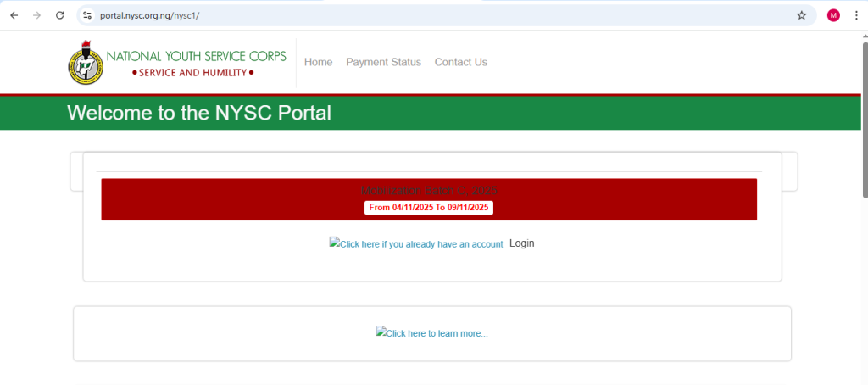Focus the portal.nysc.org.ng address bar

click(x=424, y=15)
